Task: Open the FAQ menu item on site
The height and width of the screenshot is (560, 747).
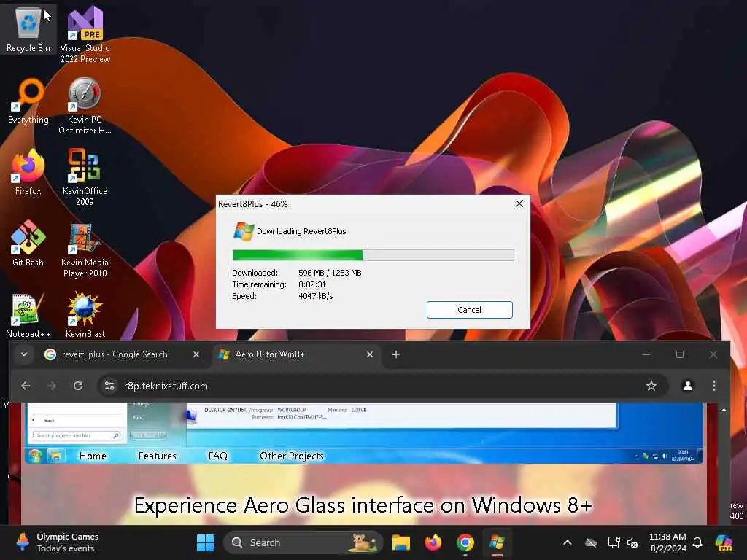Action: (217, 456)
